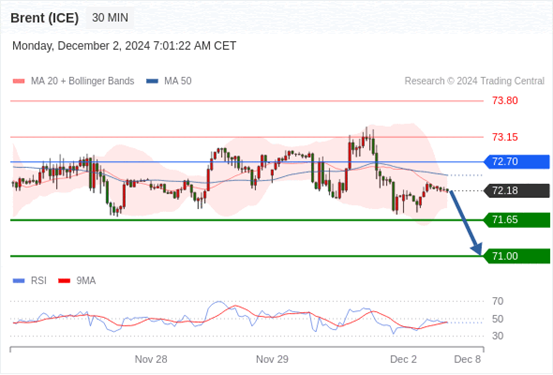This screenshot has height=375, width=553.
Task: Click the green 71.00 support price tag
Action: [x=517, y=256]
